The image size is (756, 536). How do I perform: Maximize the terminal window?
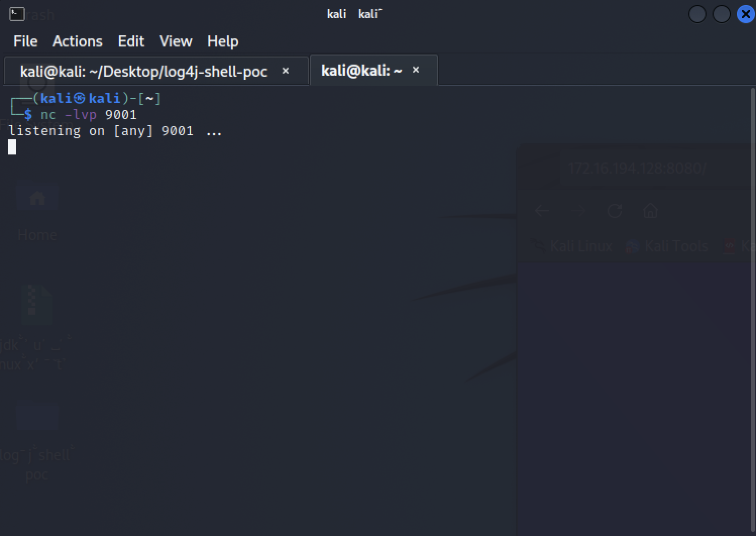pyautogui.click(x=721, y=14)
